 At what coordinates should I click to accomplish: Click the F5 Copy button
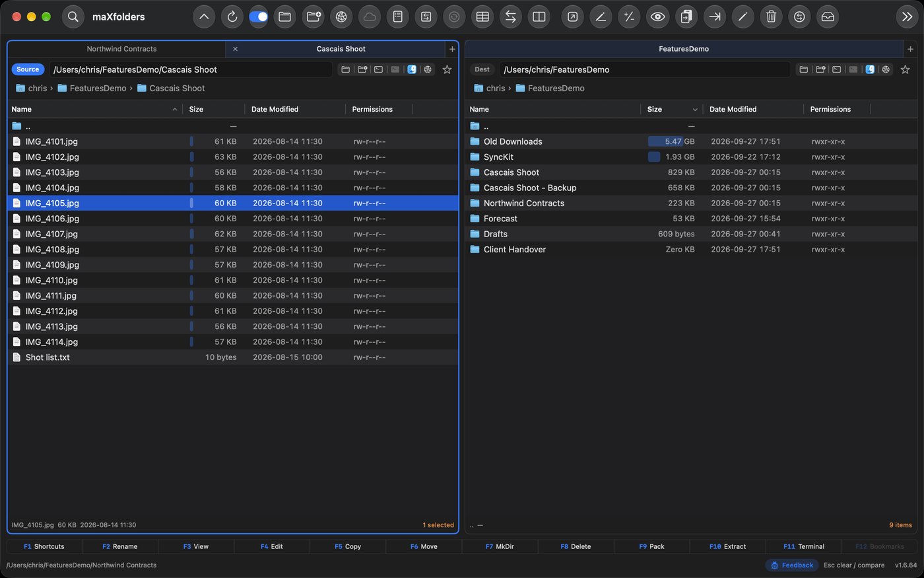coord(348,546)
